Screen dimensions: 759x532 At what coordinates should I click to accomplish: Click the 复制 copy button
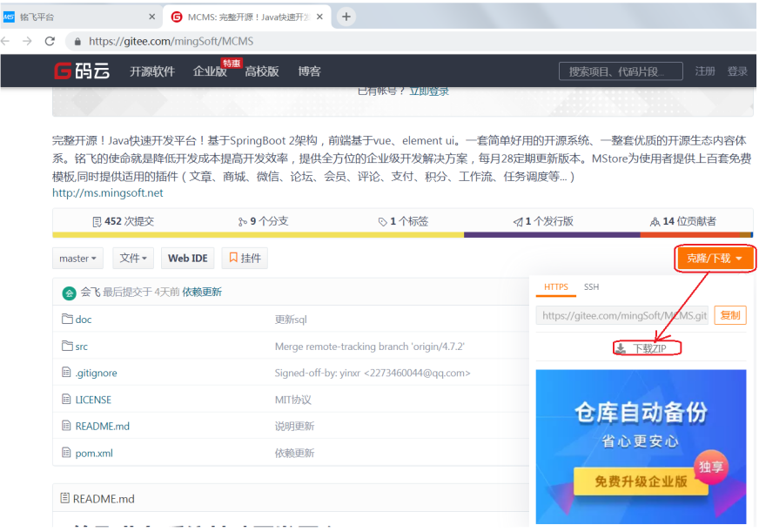click(730, 315)
